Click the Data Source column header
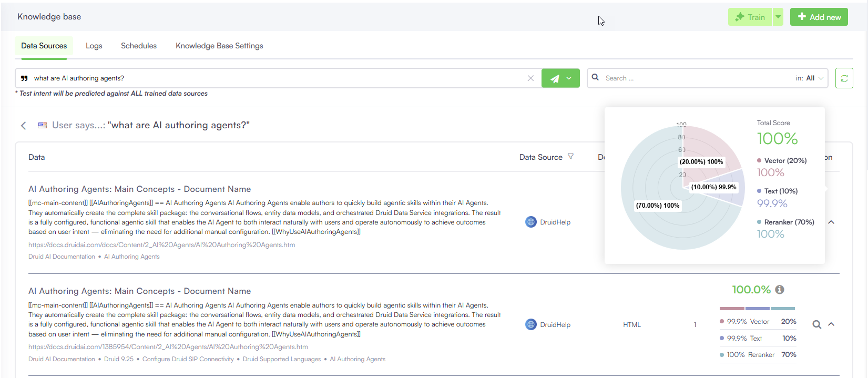This screenshot has width=868, height=378. [541, 157]
